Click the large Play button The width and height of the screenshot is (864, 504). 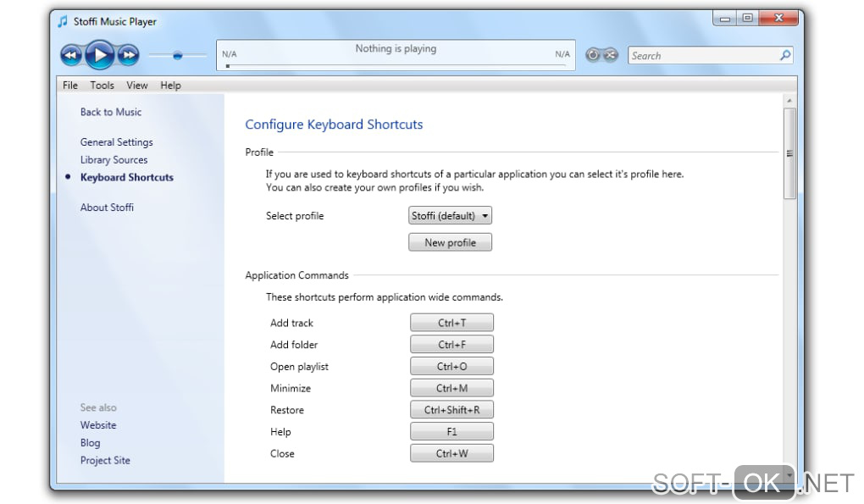point(100,54)
